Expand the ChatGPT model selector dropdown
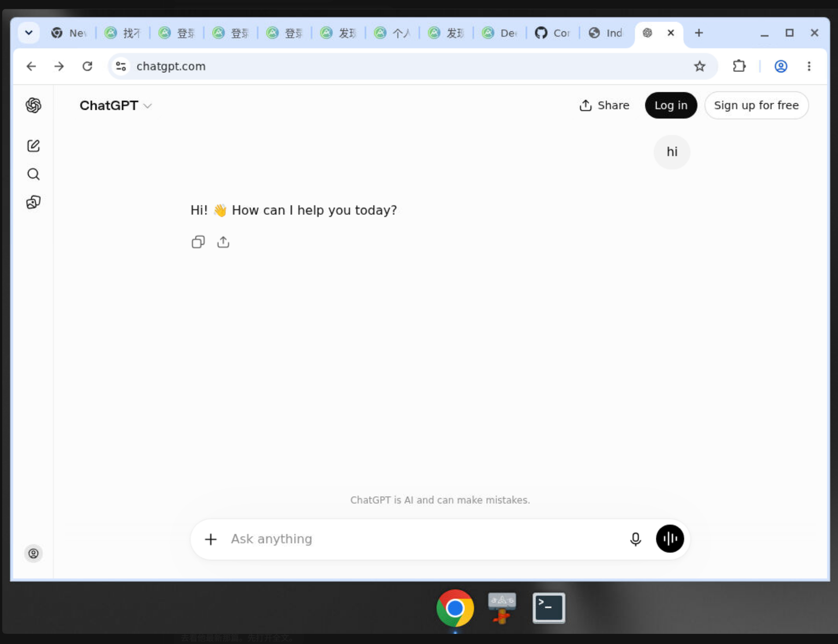 coord(116,105)
